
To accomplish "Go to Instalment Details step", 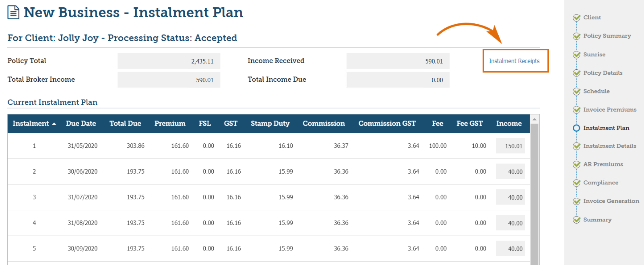I will point(609,146).
